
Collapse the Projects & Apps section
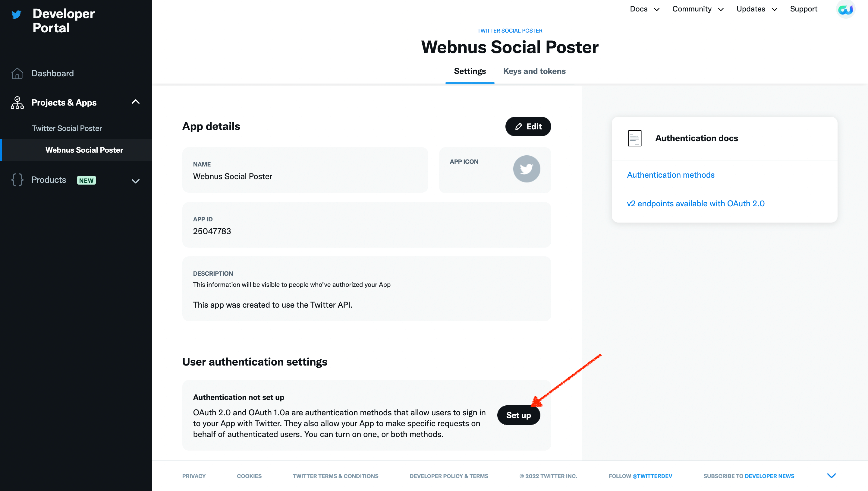(135, 102)
